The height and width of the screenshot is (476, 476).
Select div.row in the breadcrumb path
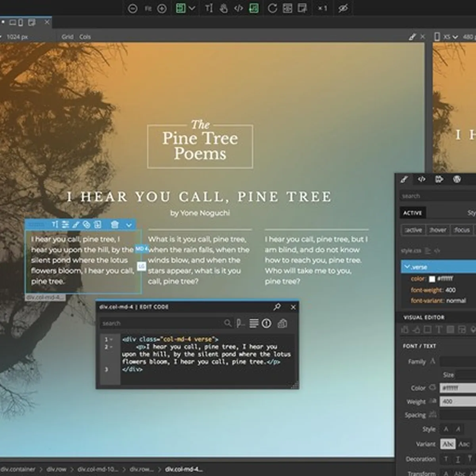pyautogui.click(x=56, y=469)
